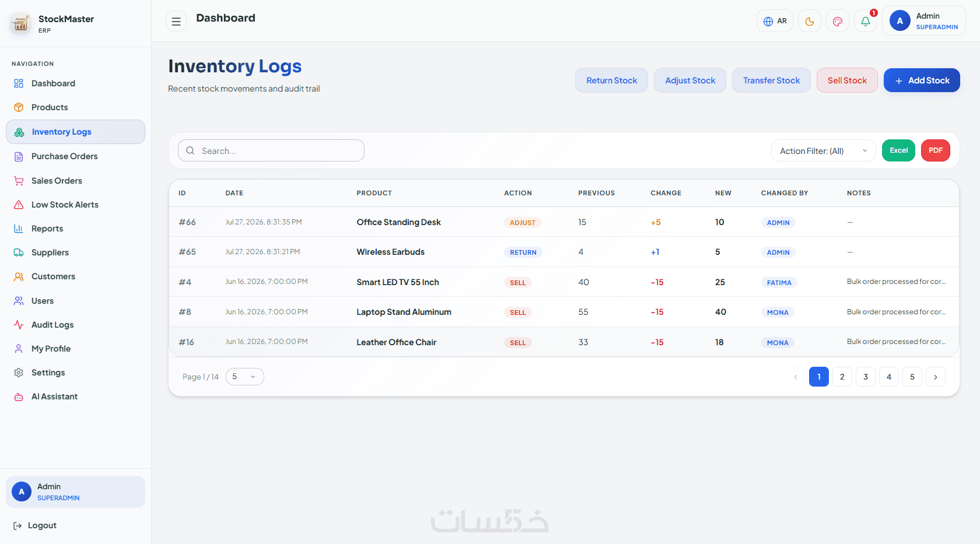The image size is (980, 544).
Task: Toggle dark mode moon icon
Action: coord(810,22)
